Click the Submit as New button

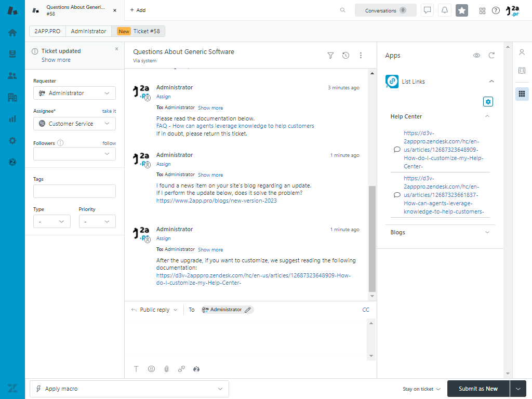pos(477,389)
